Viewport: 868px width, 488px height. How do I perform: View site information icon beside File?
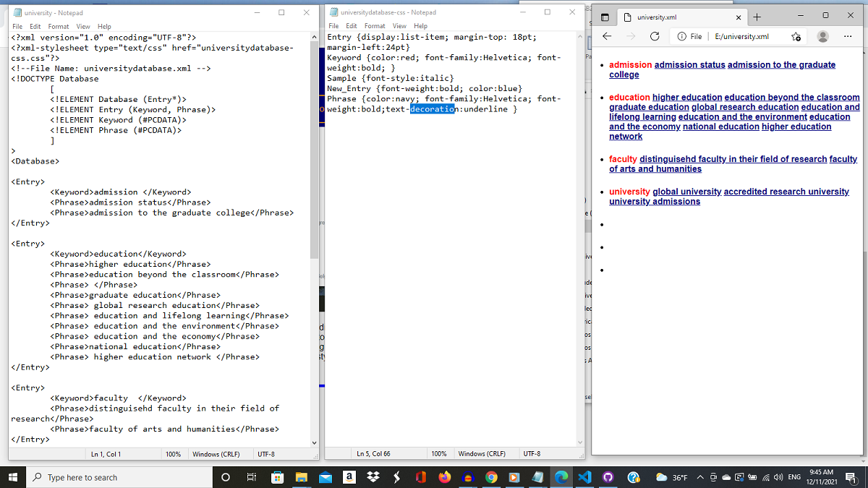681,36
